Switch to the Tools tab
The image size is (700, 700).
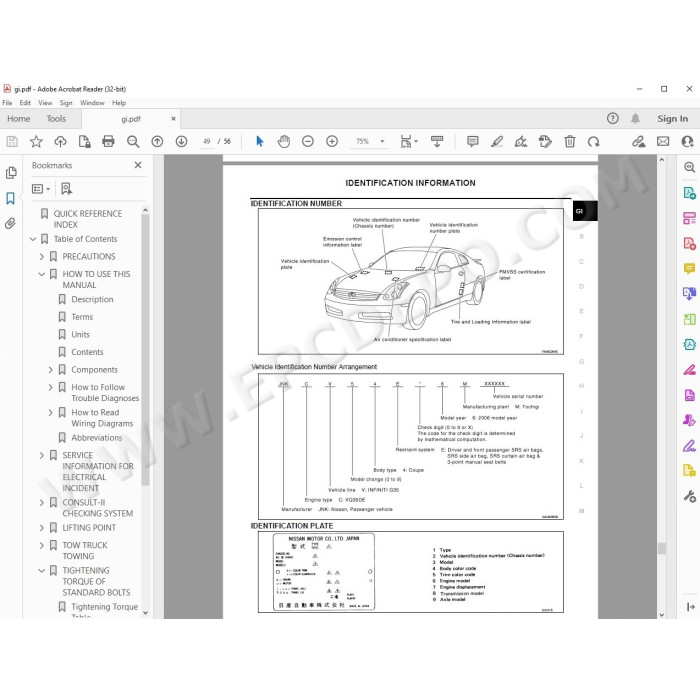(x=56, y=119)
